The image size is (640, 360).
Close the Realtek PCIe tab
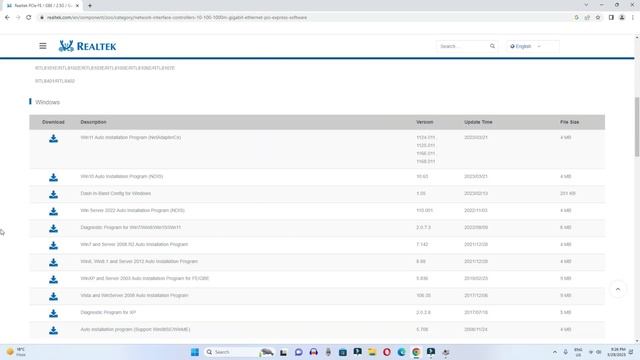pos(77,6)
